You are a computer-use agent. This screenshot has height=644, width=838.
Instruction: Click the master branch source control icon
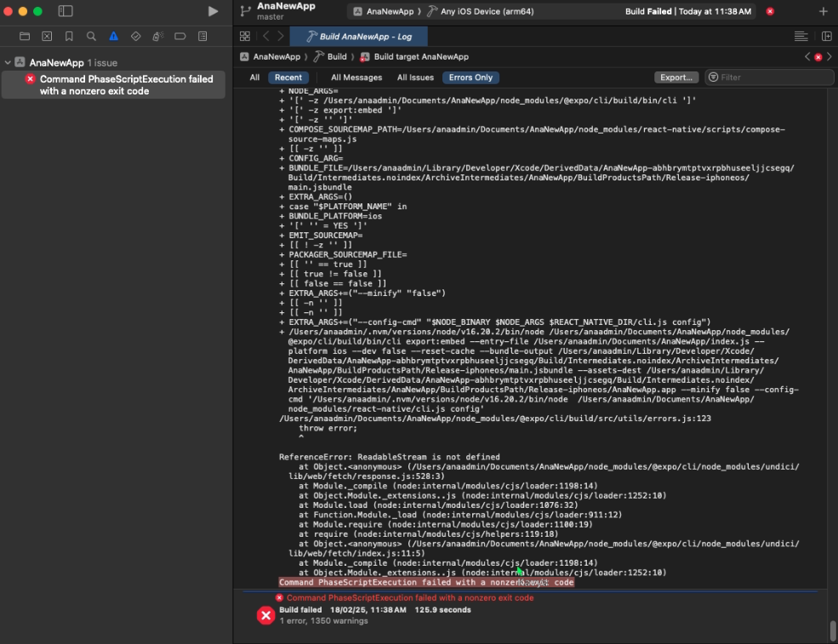[x=245, y=11]
